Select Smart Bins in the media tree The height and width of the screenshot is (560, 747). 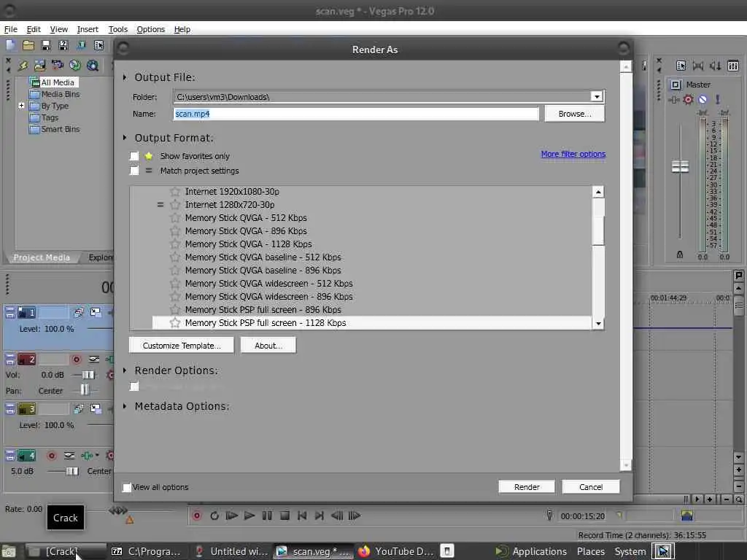click(x=60, y=129)
